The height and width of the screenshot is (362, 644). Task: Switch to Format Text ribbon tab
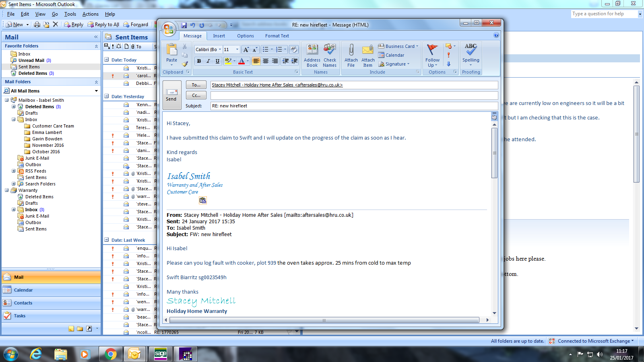tap(277, 36)
